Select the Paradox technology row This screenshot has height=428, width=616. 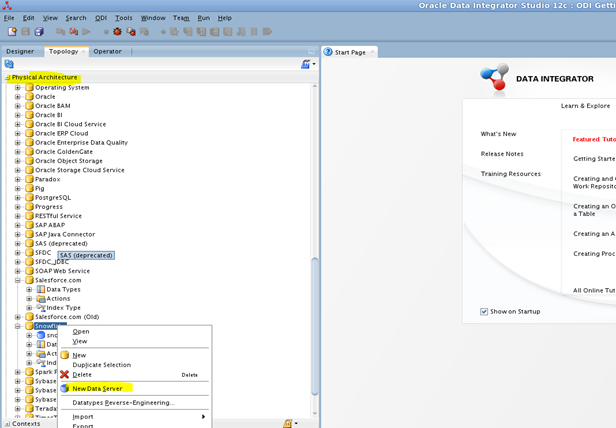pyautogui.click(x=48, y=179)
